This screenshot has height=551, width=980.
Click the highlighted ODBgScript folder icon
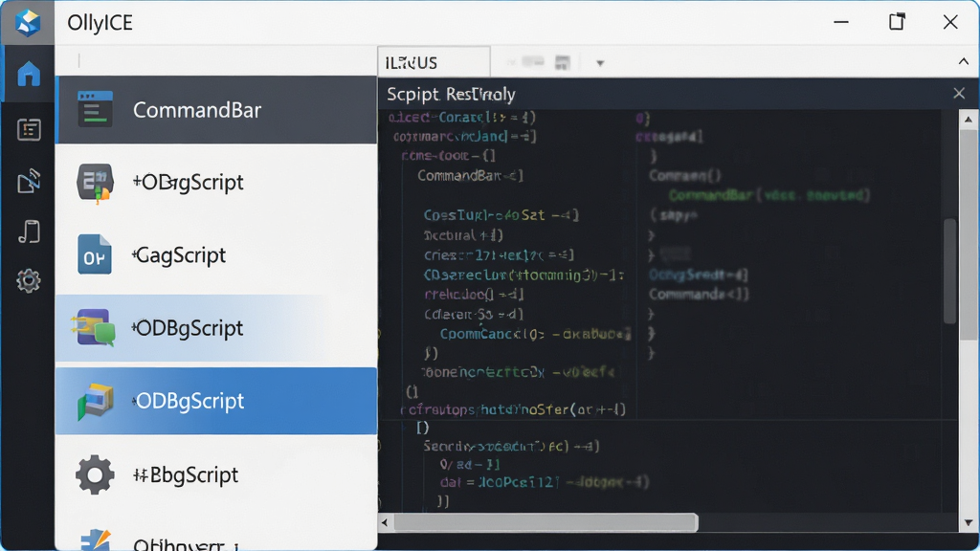coord(95,401)
